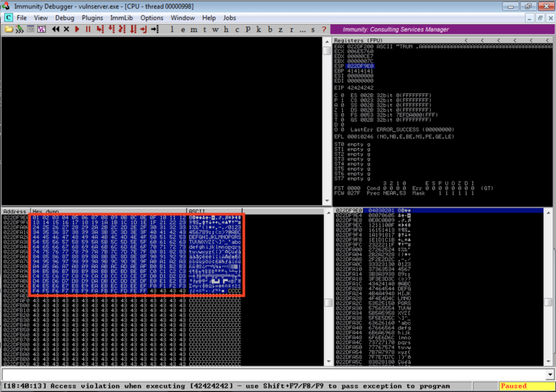This screenshot has height=392, width=556.
Task: Select stack entry at 022DFA1C
Action: coord(439,284)
